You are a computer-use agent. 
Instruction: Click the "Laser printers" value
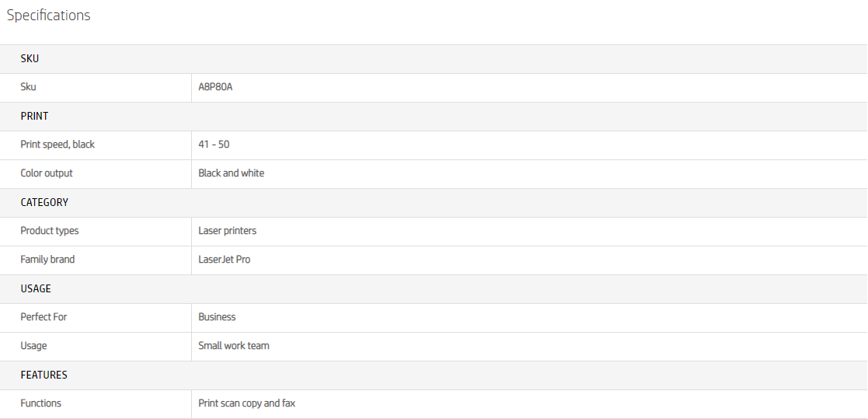pos(227,231)
